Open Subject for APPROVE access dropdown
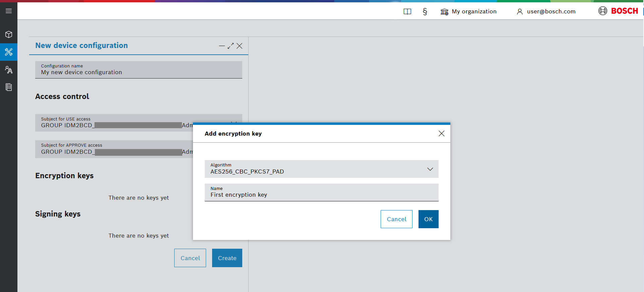Viewport: 644px width, 292px height. [x=114, y=149]
